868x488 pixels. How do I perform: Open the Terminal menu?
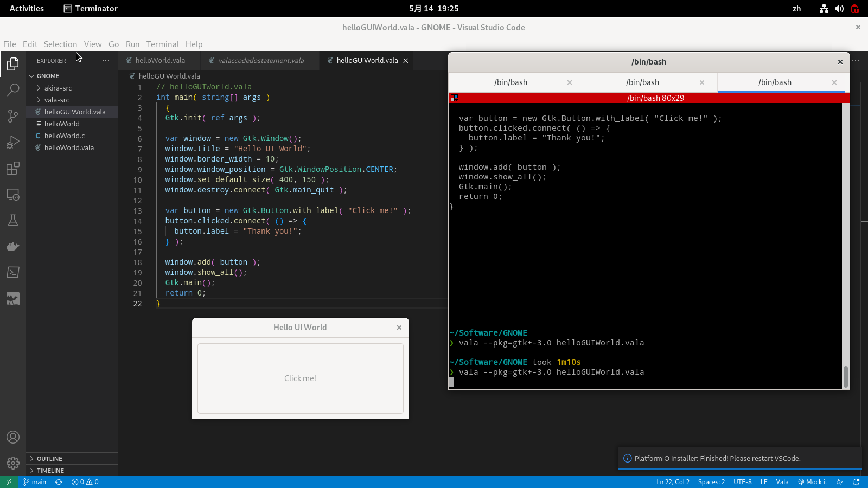(162, 44)
